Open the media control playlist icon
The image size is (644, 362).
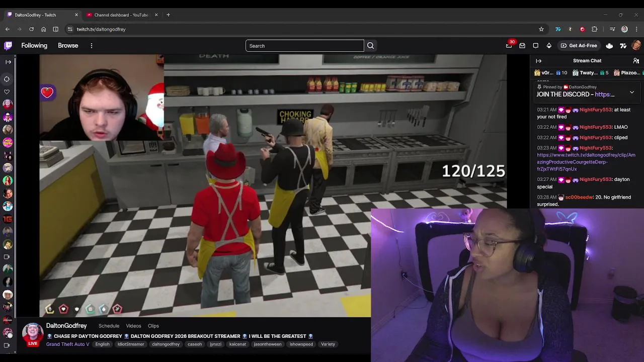tap(612, 29)
